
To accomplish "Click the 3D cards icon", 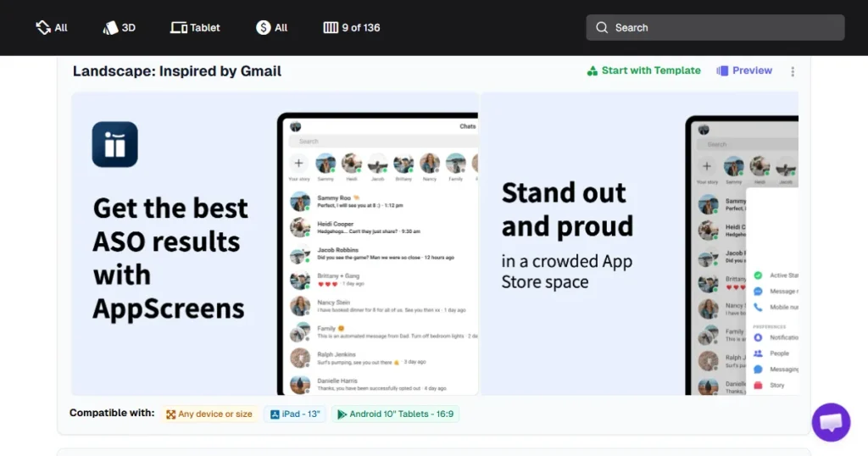I will click(x=110, y=28).
